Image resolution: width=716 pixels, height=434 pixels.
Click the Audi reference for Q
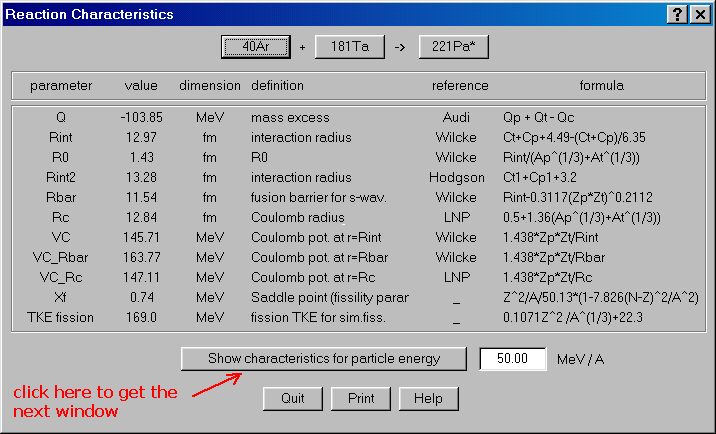pyautogui.click(x=456, y=117)
